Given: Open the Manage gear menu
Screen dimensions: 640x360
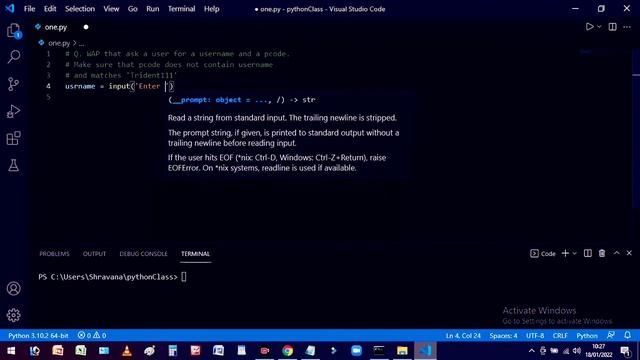Looking at the screenshot, I should point(13,315).
